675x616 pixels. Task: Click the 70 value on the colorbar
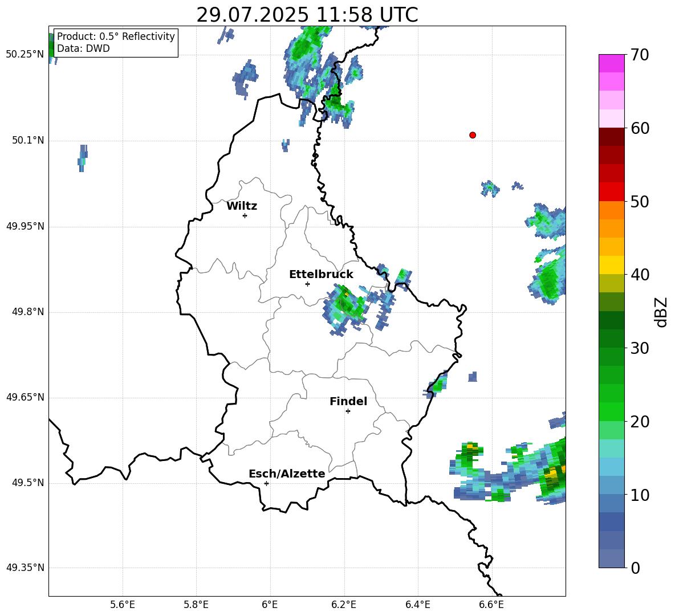(x=640, y=55)
